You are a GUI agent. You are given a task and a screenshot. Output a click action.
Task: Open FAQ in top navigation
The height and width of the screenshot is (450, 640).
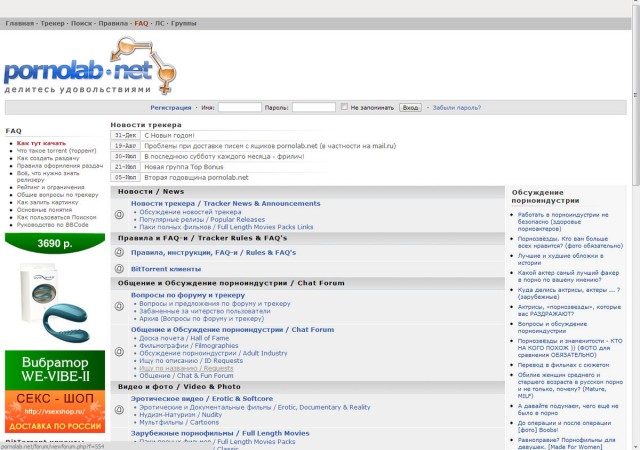(x=141, y=23)
